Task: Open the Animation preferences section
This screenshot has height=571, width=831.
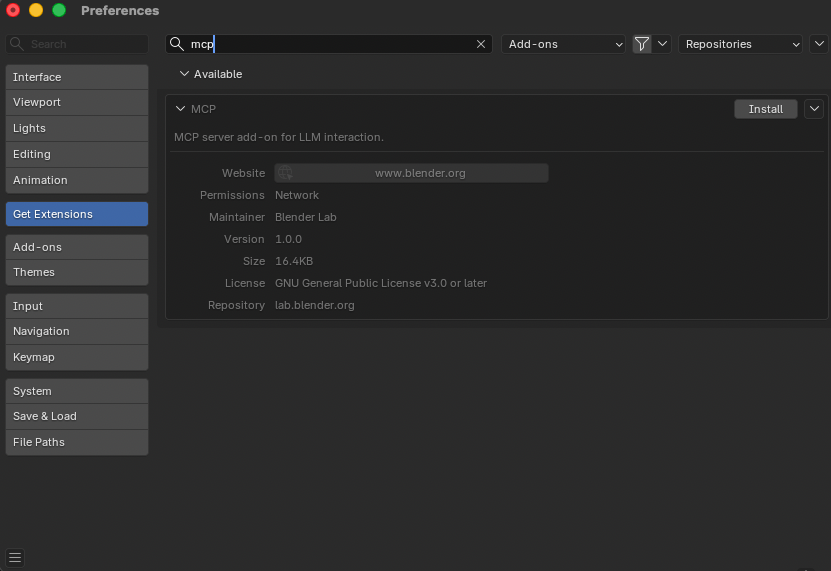Action: (x=77, y=180)
